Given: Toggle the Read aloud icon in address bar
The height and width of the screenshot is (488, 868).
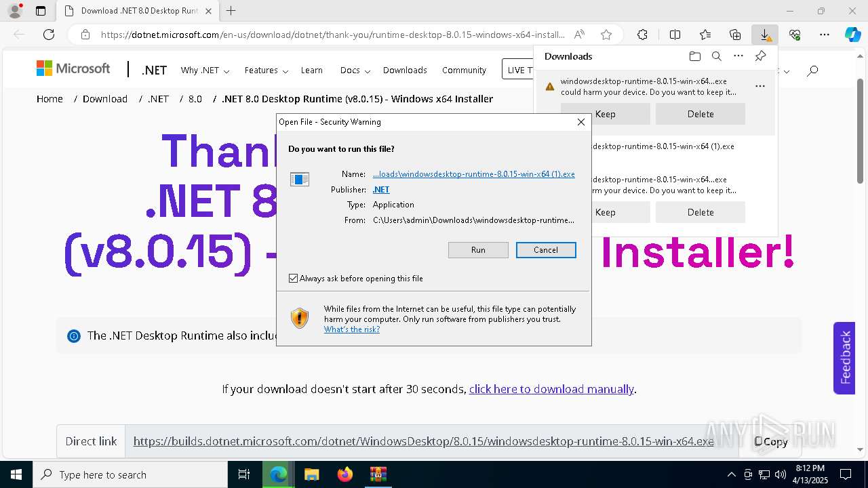Looking at the screenshot, I should (579, 35).
